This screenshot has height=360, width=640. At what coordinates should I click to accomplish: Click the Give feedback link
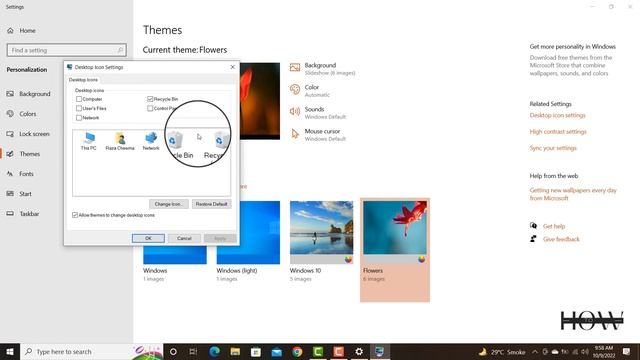561,239
